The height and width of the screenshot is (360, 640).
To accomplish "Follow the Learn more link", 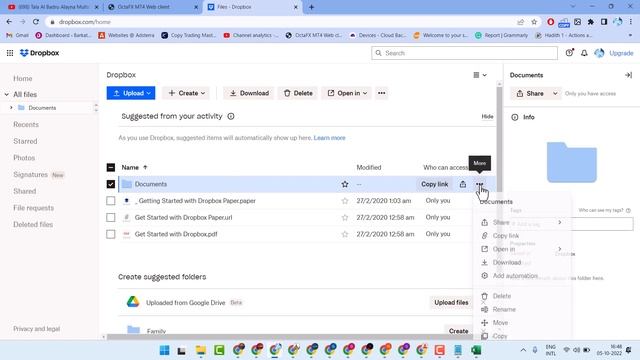I will click(329, 138).
